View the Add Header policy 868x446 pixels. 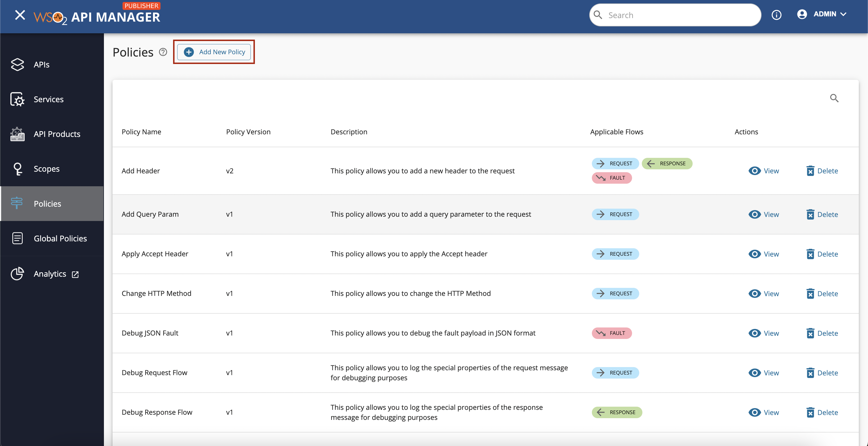[x=764, y=171]
